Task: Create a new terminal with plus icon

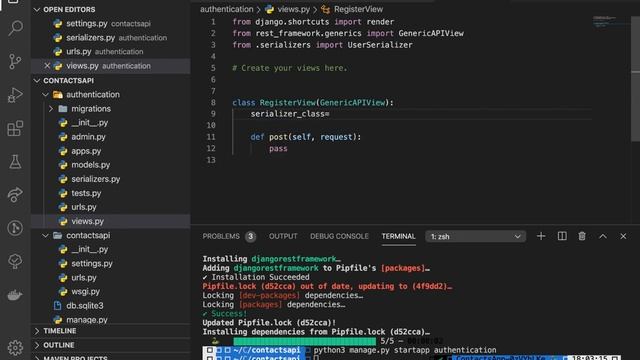Action: [541, 236]
